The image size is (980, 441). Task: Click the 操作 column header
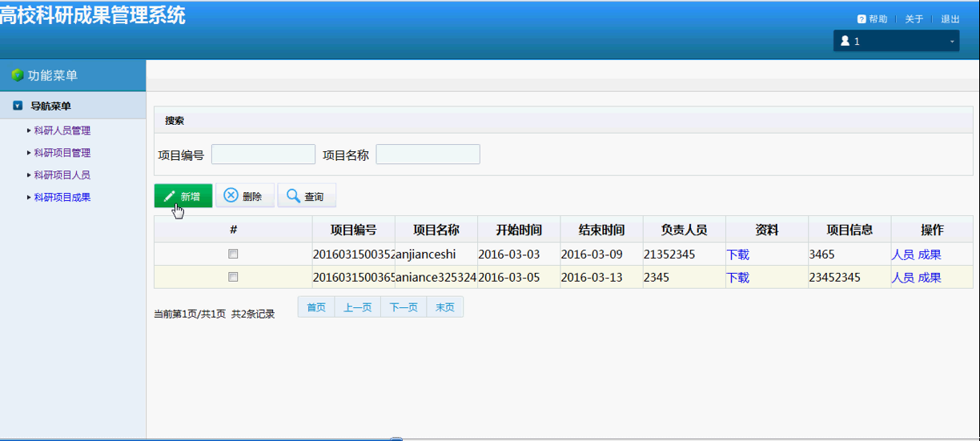[x=932, y=230]
